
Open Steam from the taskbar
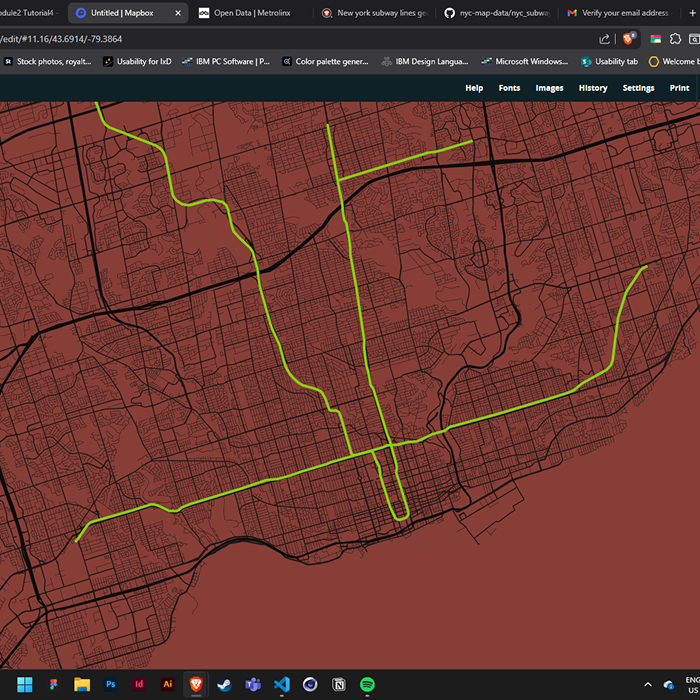225,684
